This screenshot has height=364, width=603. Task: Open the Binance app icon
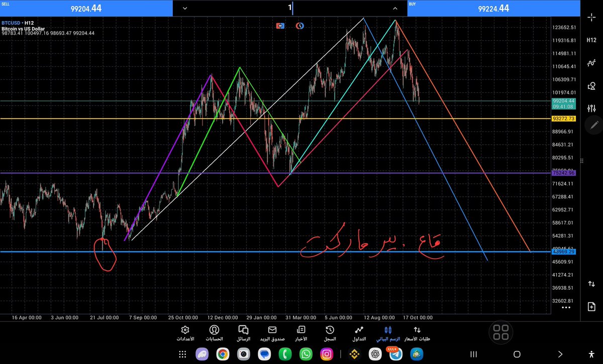pos(354,354)
